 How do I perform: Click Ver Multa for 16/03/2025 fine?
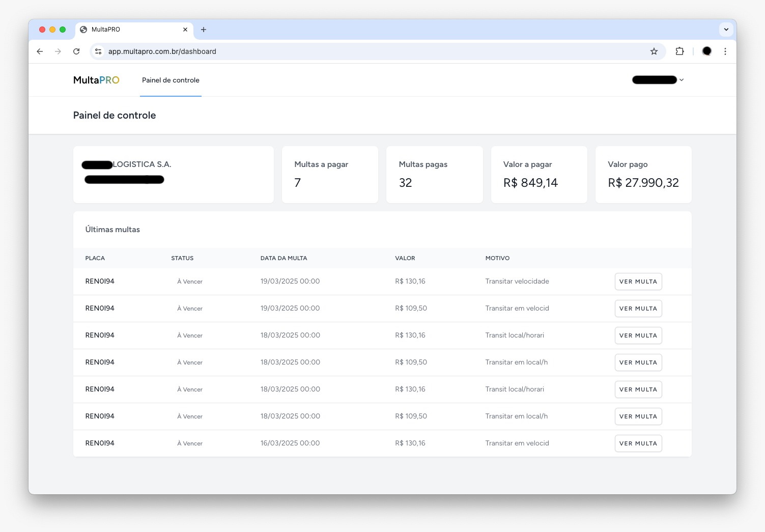pyautogui.click(x=638, y=443)
